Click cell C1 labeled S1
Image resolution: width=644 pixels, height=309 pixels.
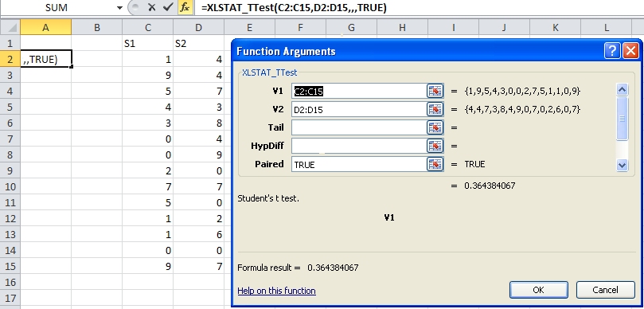pos(147,43)
